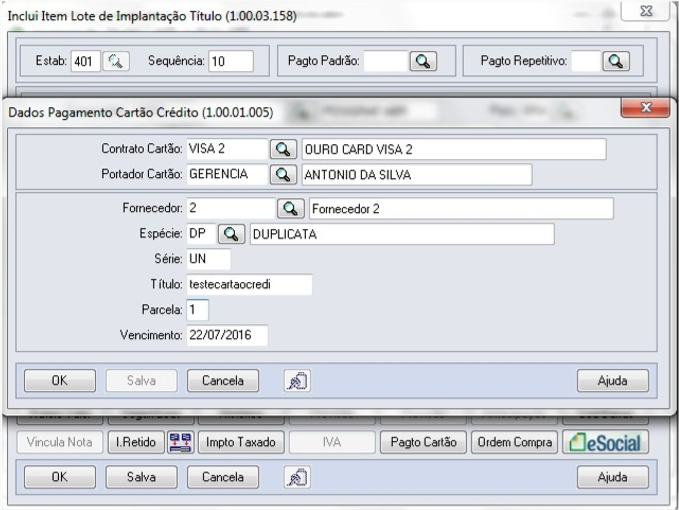
Task: Click Salva in the background window
Action: tap(141, 477)
